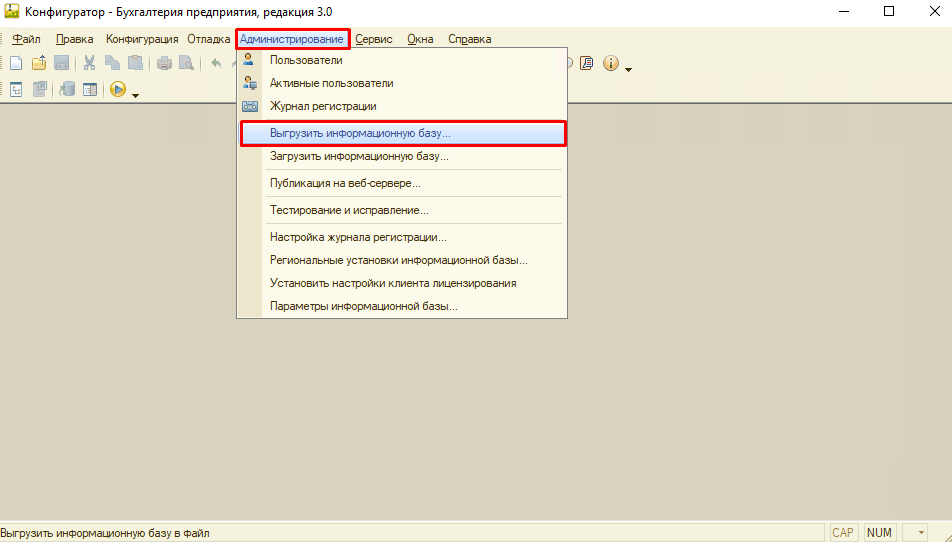Select Установить настройки клиента лицензирования
Image resolution: width=952 pixels, height=542 pixels.
402,283
